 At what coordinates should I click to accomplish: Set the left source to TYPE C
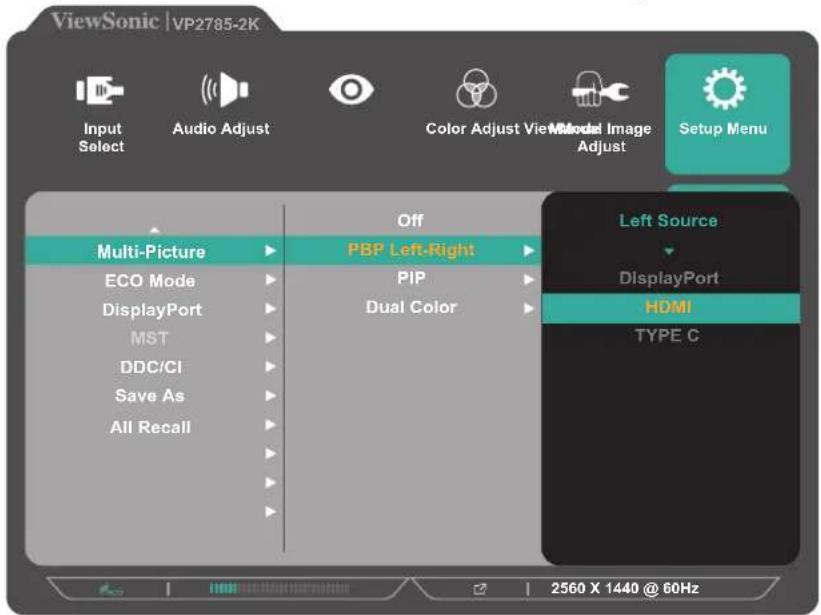click(667, 336)
